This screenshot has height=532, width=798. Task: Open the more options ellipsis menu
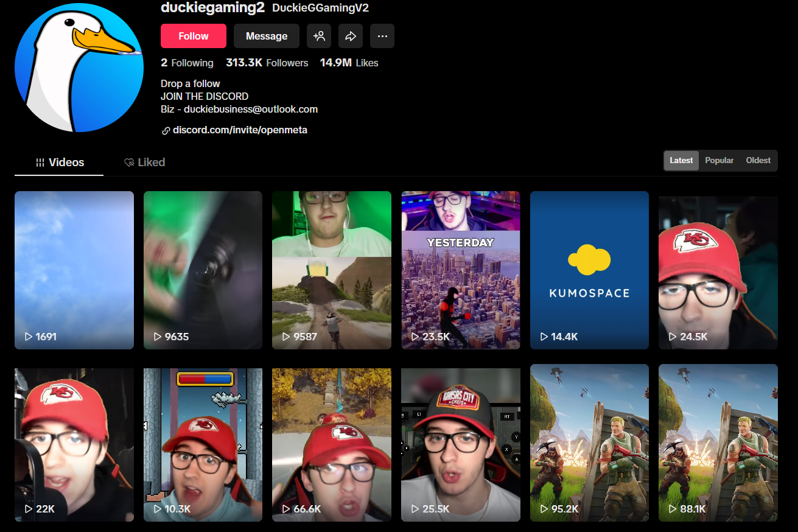[x=382, y=36]
